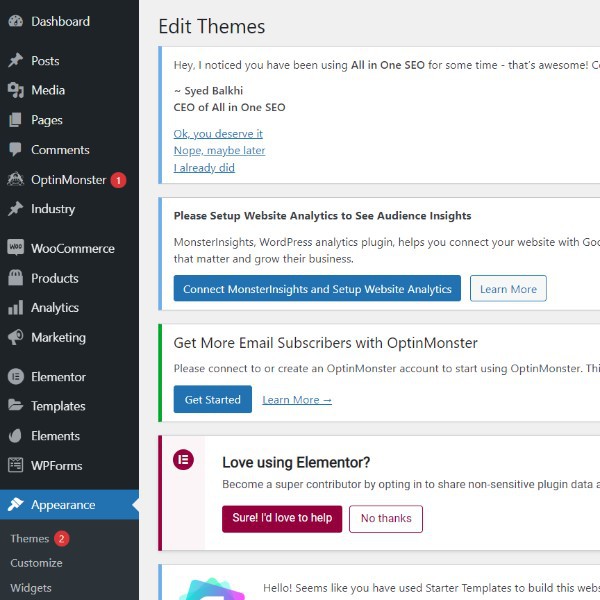This screenshot has width=600, height=600.
Task: Click the Industry pushpin icon
Action: [x=16, y=209]
